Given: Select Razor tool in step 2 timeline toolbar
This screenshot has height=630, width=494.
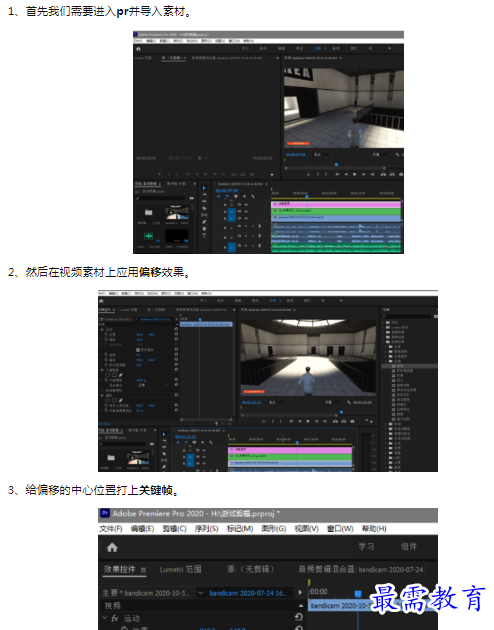Looking at the screenshot, I should [x=164, y=454].
